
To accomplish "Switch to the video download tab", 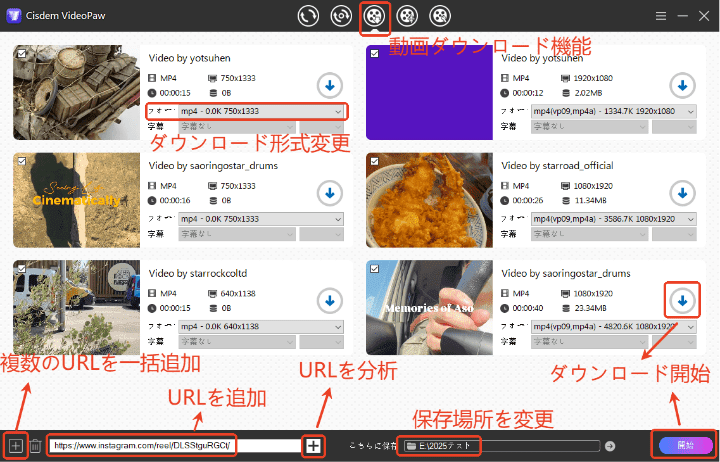I will pos(374,16).
